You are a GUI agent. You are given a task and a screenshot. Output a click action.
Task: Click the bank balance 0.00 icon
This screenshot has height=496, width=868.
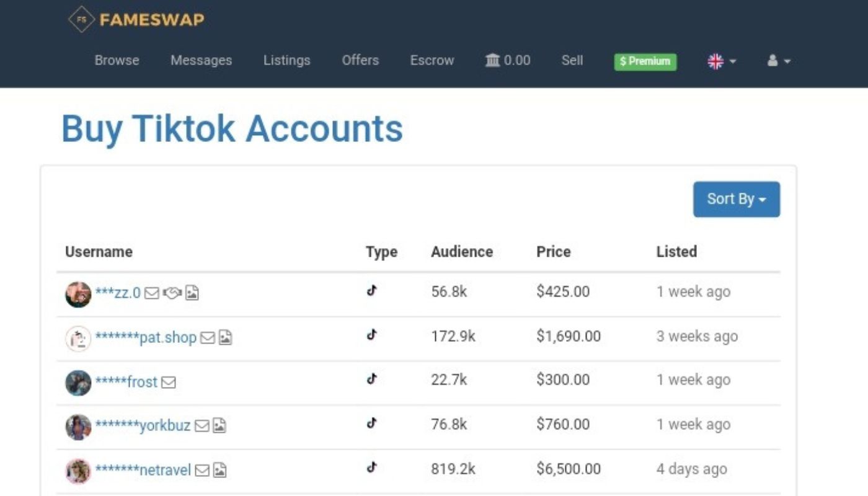pos(507,60)
